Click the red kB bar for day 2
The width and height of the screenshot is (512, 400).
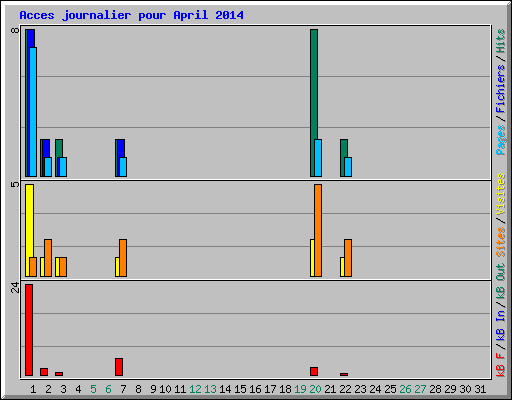pos(44,372)
